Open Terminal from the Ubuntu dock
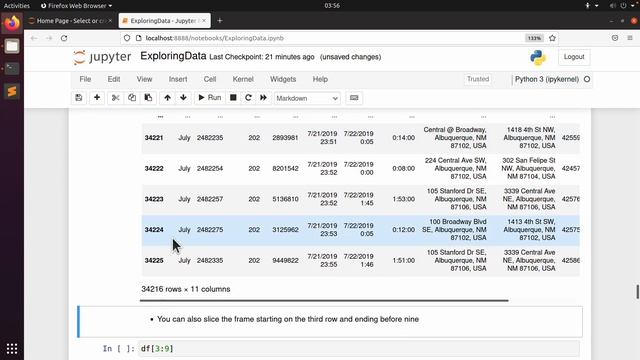Screen dimensions: 640x360 [12, 69]
